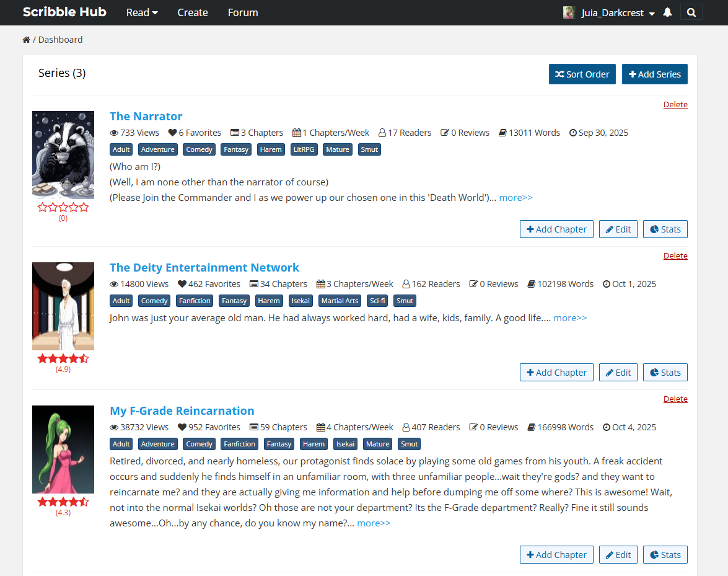Image resolution: width=728 pixels, height=576 pixels.
Task: Open the Create menu item
Action: click(x=193, y=12)
